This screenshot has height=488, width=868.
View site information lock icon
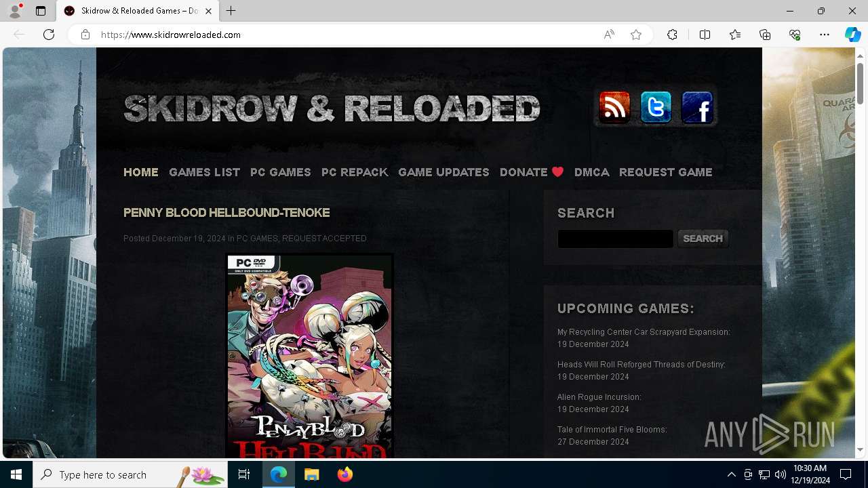click(x=85, y=35)
